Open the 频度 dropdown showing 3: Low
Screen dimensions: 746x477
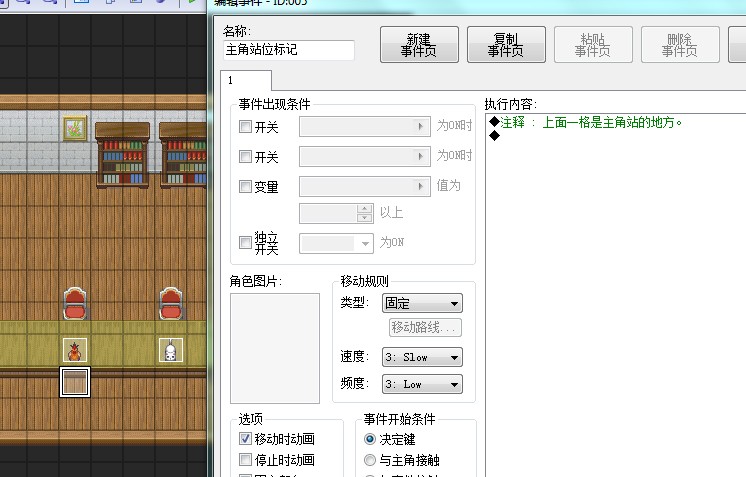(422, 384)
